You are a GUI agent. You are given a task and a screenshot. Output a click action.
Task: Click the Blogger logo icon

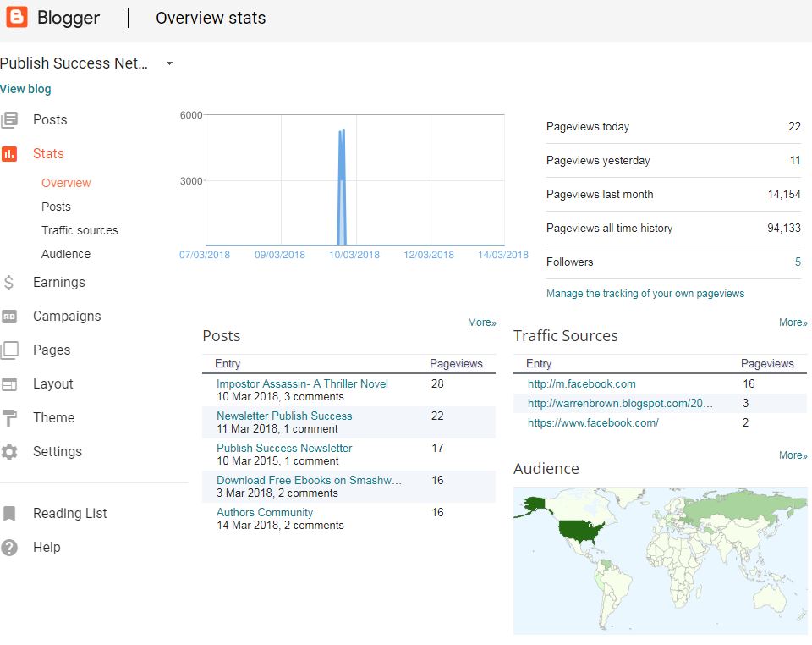tap(17, 18)
